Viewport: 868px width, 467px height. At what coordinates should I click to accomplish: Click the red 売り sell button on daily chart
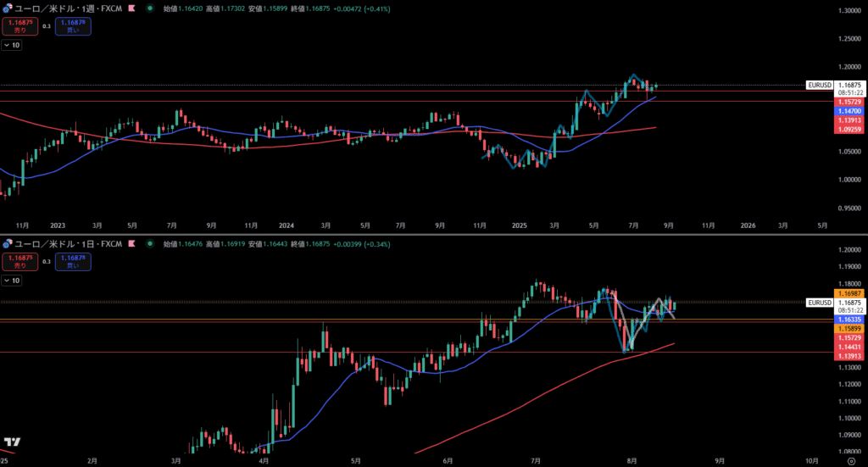click(20, 261)
